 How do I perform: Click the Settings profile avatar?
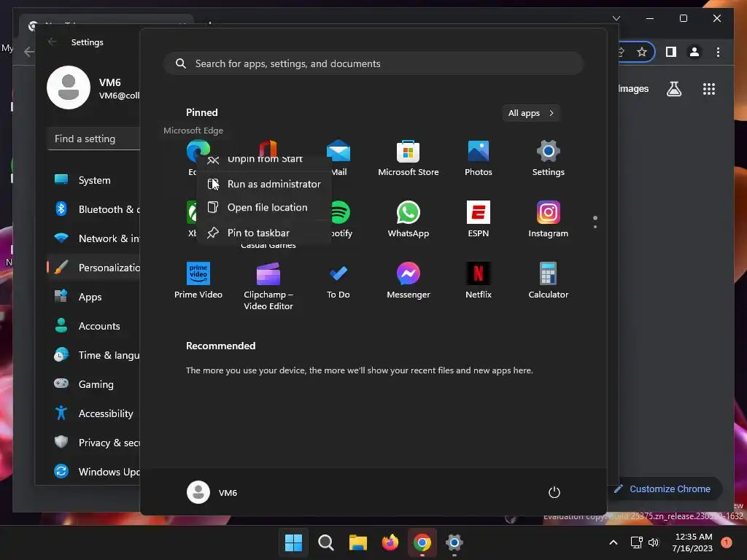click(x=69, y=87)
